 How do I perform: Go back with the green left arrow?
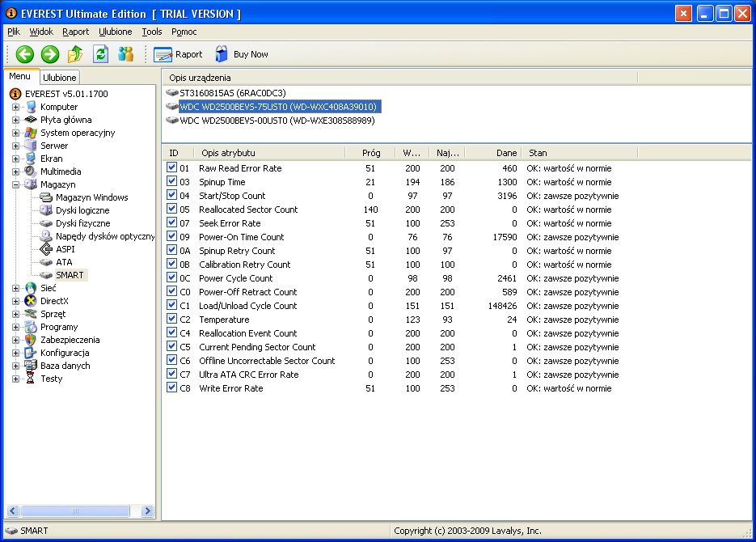pos(24,54)
